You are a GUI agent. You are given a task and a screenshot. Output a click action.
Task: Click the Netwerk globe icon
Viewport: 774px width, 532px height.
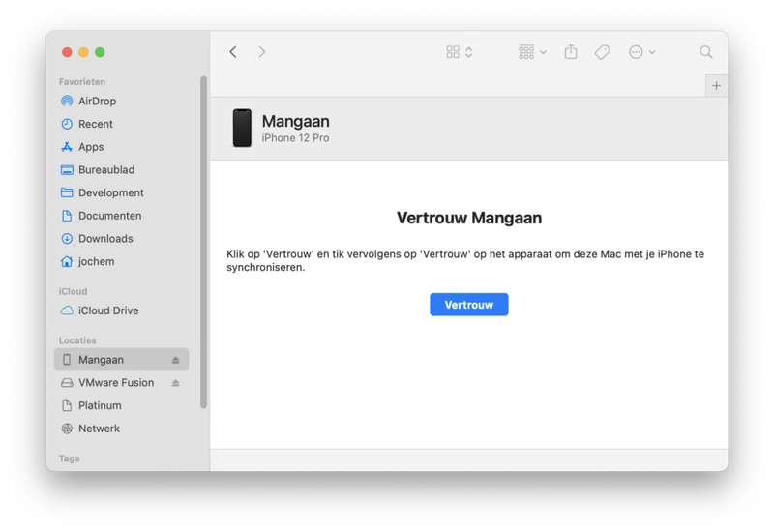coord(67,429)
